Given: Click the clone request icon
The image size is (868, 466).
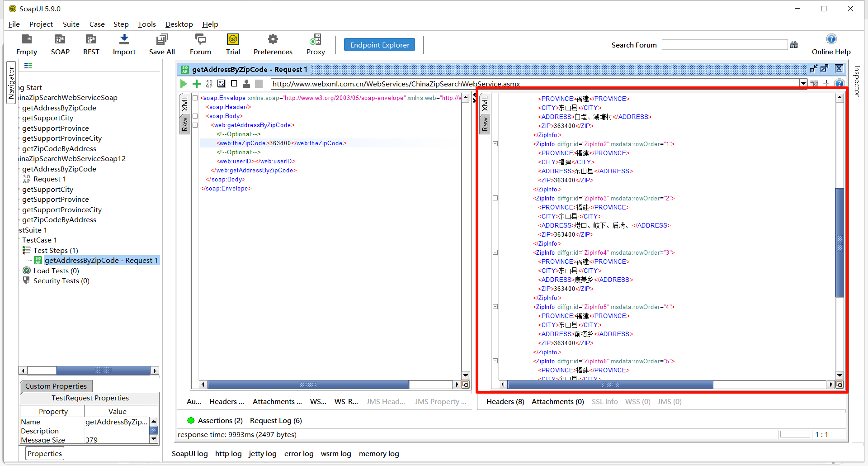Looking at the screenshot, I should (x=246, y=84).
